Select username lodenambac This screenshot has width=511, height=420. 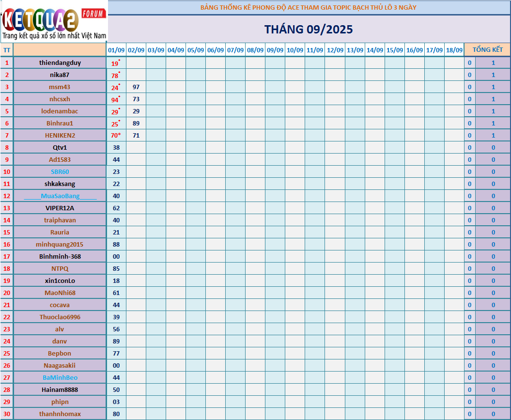(x=60, y=111)
